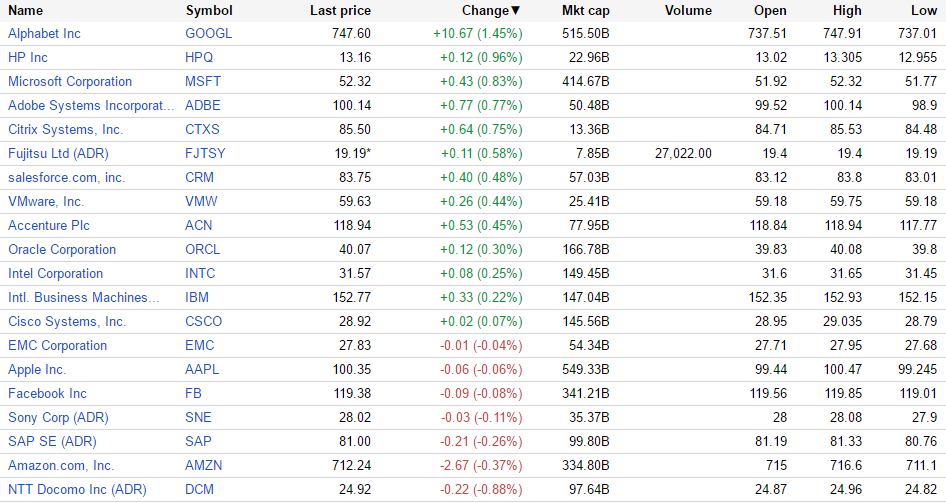Image resolution: width=946 pixels, height=503 pixels.
Task: Click the Last price column header
Action: tap(340, 10)
